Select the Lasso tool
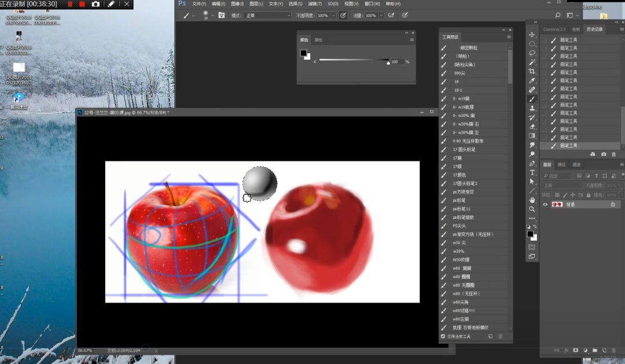This screenshot has width=625, height=364. point(532,53)
